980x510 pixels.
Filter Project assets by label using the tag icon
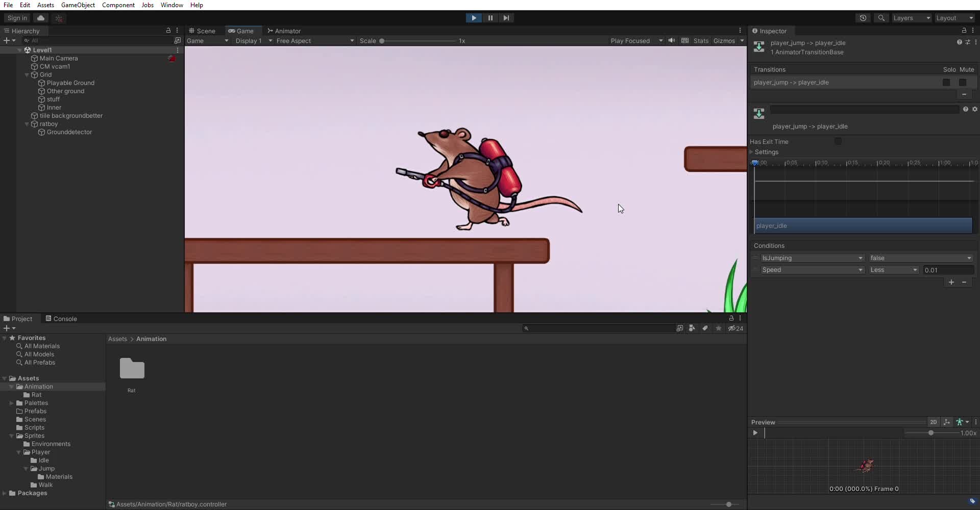[x=705, y=328]
